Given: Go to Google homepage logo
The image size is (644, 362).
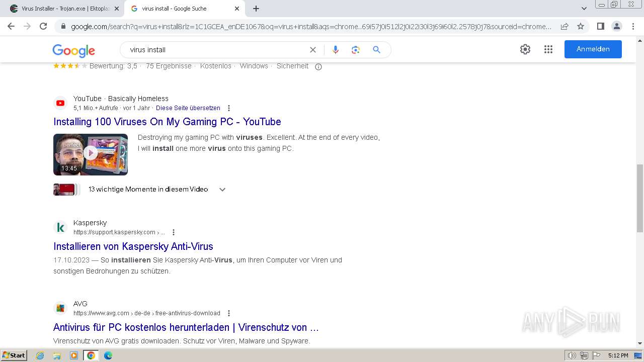Looking at the screenshot, I should click(73, 50).
